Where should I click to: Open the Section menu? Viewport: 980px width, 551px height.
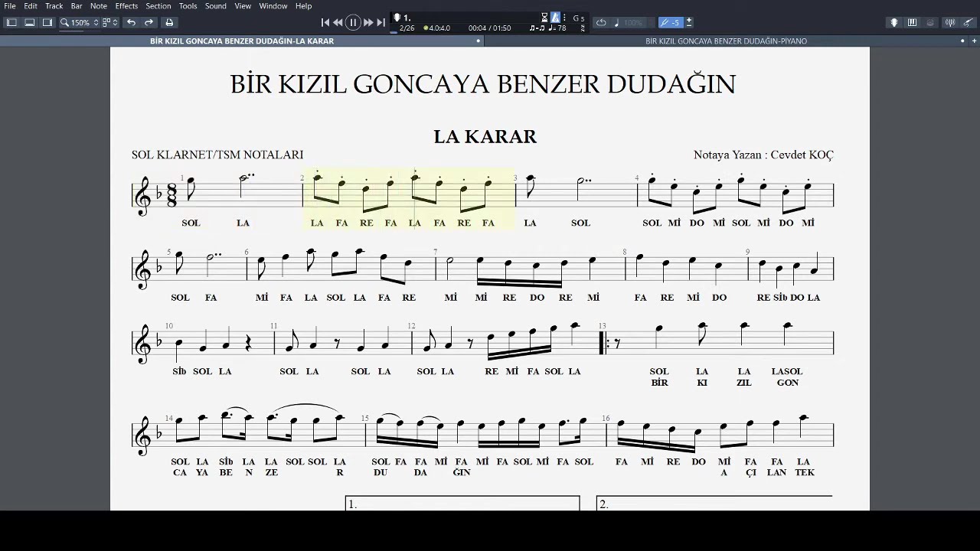158,6
